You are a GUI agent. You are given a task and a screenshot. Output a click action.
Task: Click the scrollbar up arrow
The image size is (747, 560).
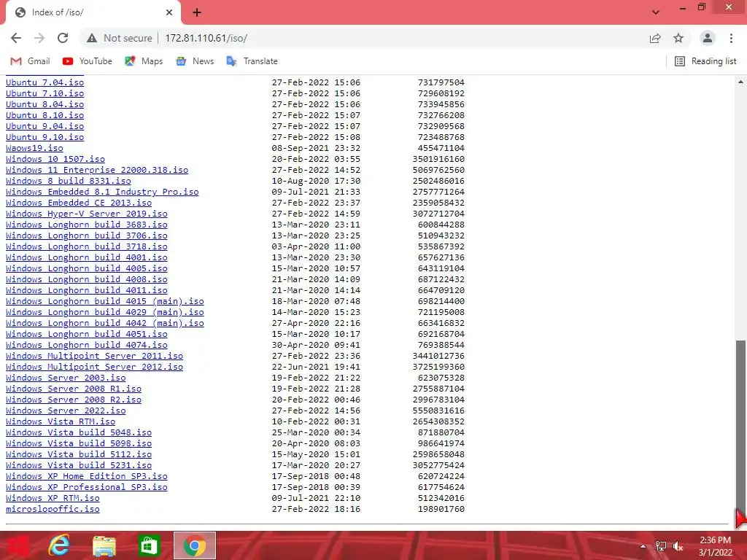pos(740,82)
